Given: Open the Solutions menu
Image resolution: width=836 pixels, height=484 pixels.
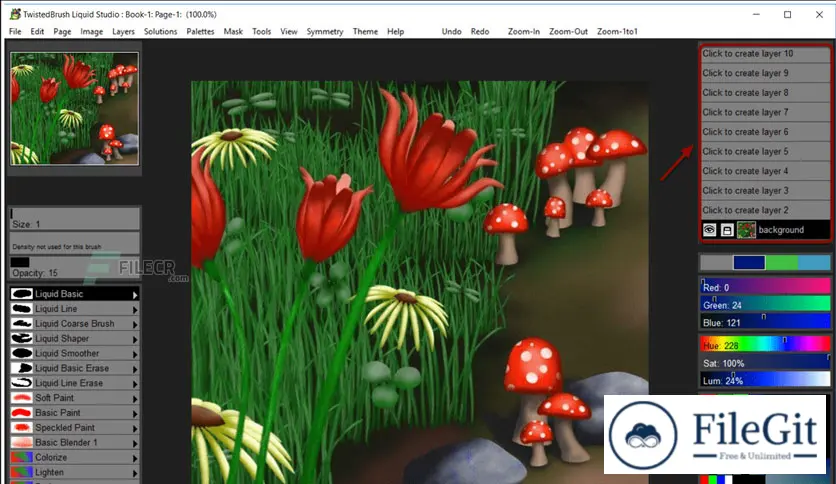Looking at the screenshot, I should point(160,31).
